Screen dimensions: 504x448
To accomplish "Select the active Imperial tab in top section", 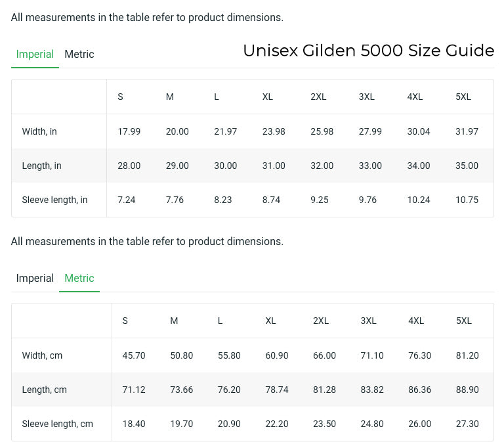I will tap(35, 55).
